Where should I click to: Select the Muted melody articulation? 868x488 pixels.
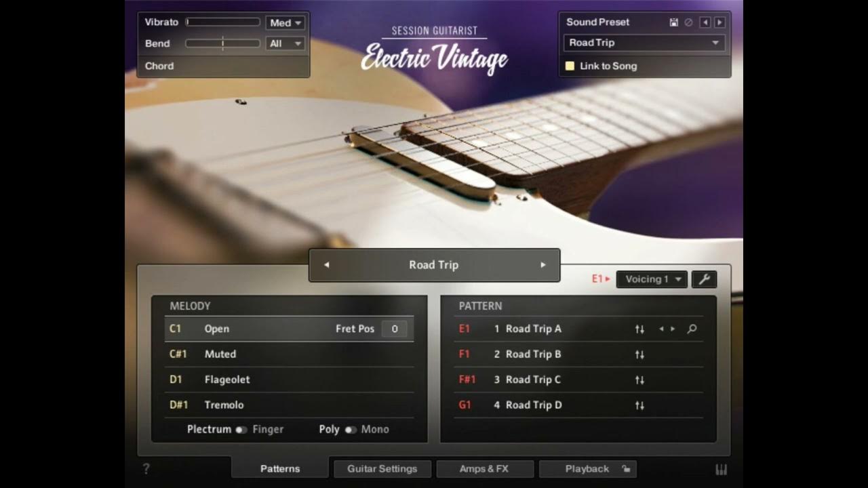click(x=289, y=354)
